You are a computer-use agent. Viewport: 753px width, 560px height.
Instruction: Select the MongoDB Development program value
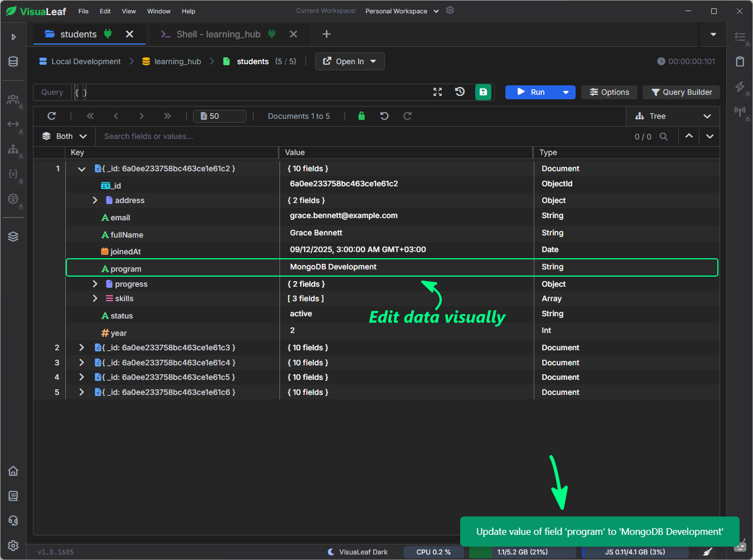333,267
